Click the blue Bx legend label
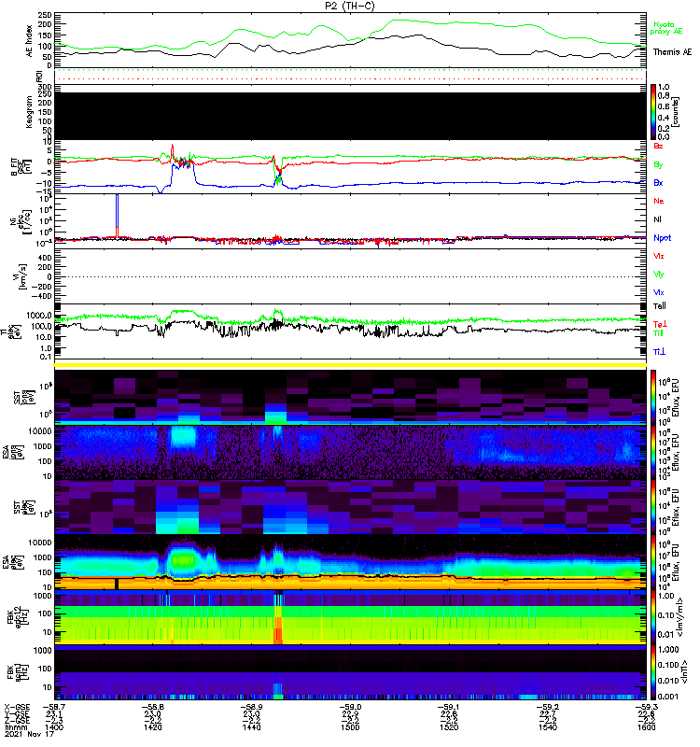The width and height of the screenshot is (700, 747). click(x=658, y=182)
